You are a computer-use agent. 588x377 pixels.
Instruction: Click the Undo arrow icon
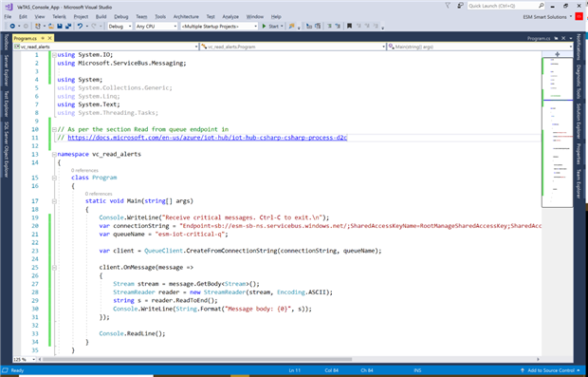coord(80,27)
